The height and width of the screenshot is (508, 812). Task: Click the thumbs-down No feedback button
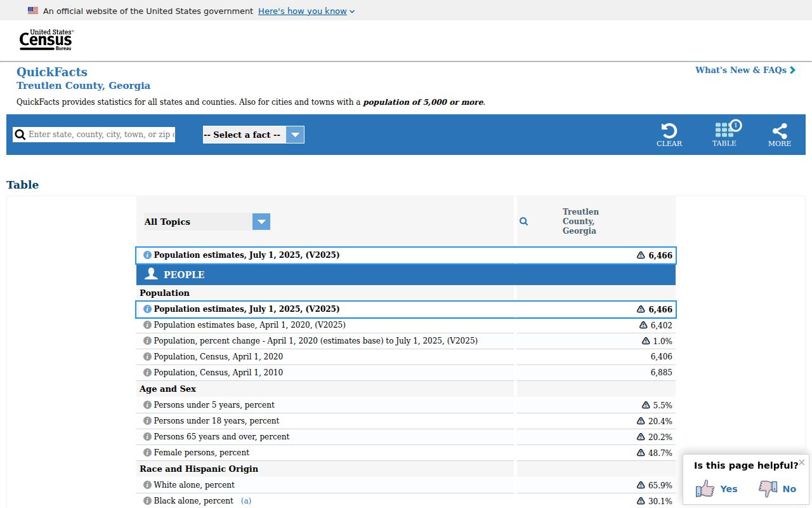pos(777,488)
